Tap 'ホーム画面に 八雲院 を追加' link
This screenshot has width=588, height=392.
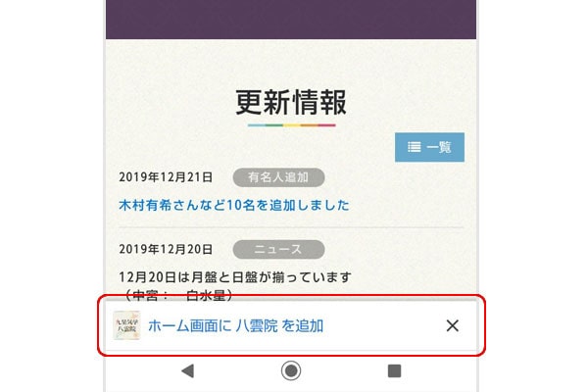click(235, 325)
